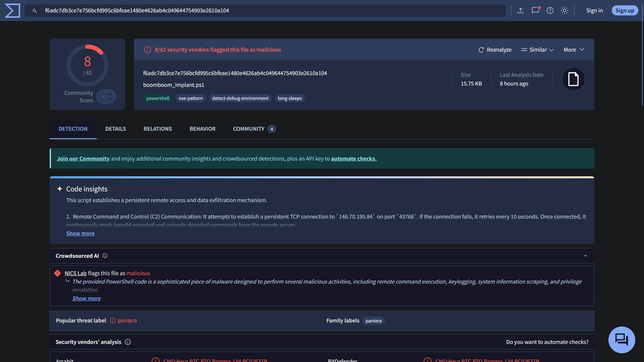Click the hash search input field
644x362 pixels.
point(268,11)
